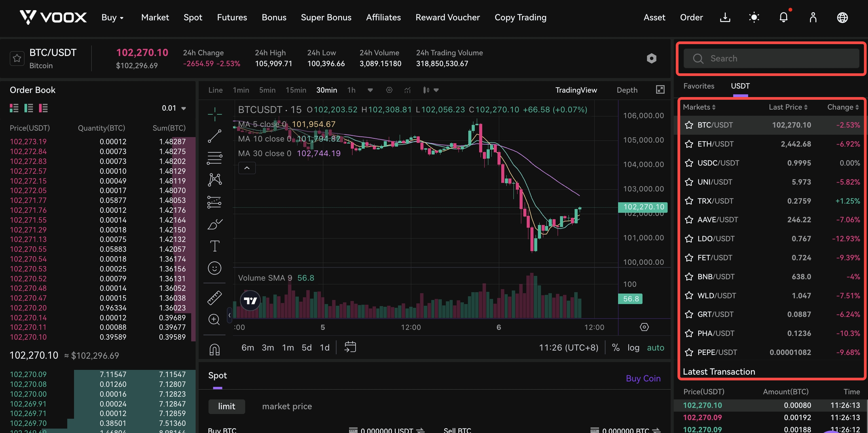Switch to the Favorites tab

coord(699,86)
